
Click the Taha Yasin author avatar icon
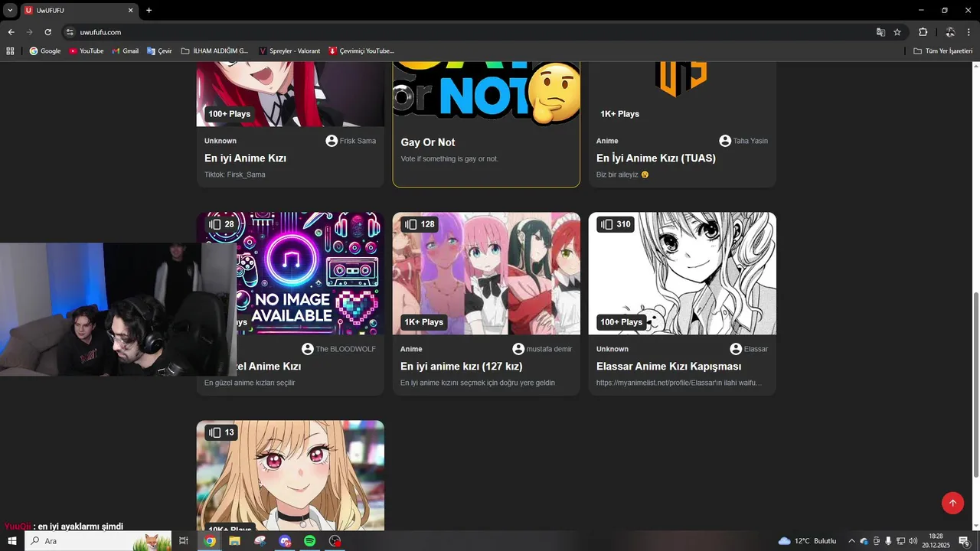[725, 141]
